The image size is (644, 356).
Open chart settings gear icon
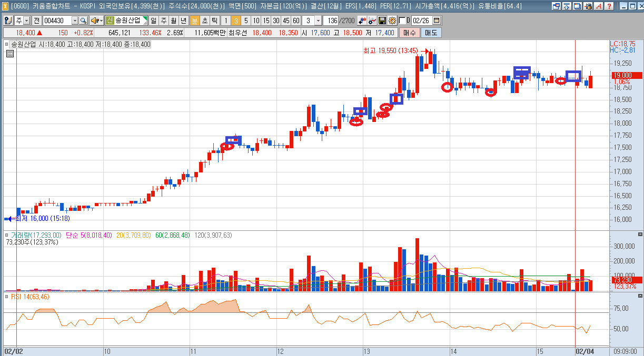point(392,21)
